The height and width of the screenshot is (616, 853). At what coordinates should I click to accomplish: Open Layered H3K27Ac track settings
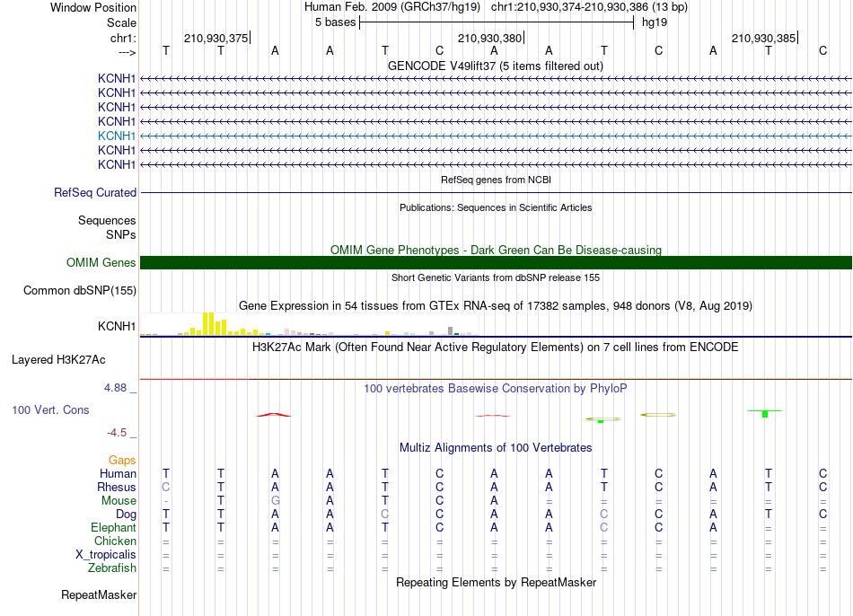[58, 360]
